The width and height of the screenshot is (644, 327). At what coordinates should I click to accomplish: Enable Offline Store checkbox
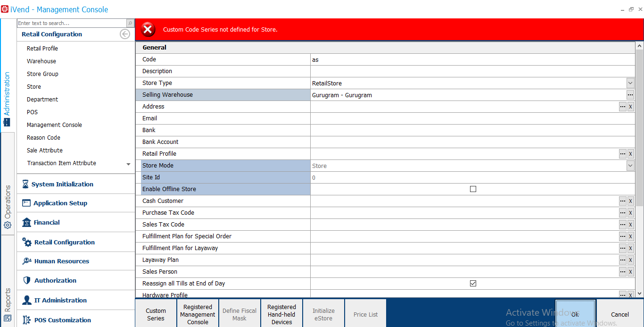[x=473, y=189]
